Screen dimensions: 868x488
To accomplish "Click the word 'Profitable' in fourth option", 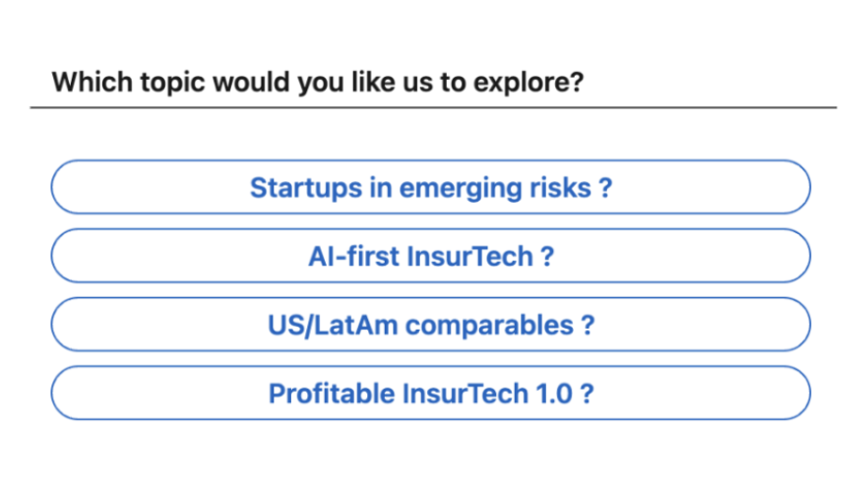I will pos(331,394).
